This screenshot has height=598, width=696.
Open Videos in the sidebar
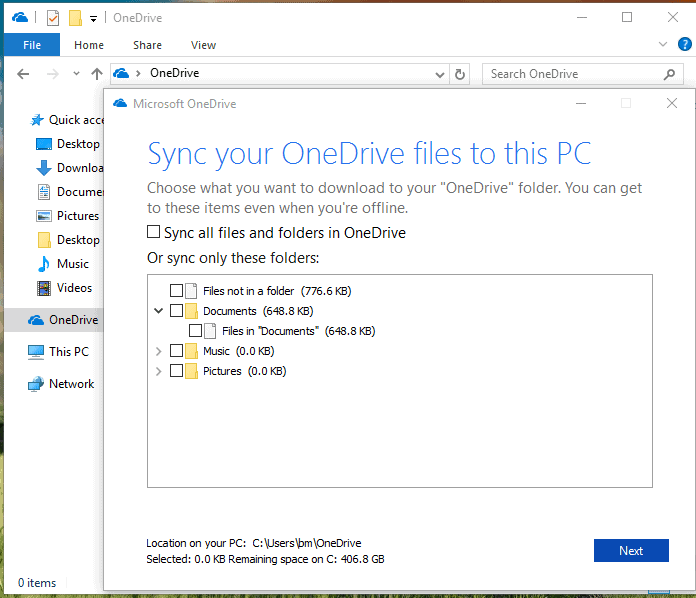[65, 288]
